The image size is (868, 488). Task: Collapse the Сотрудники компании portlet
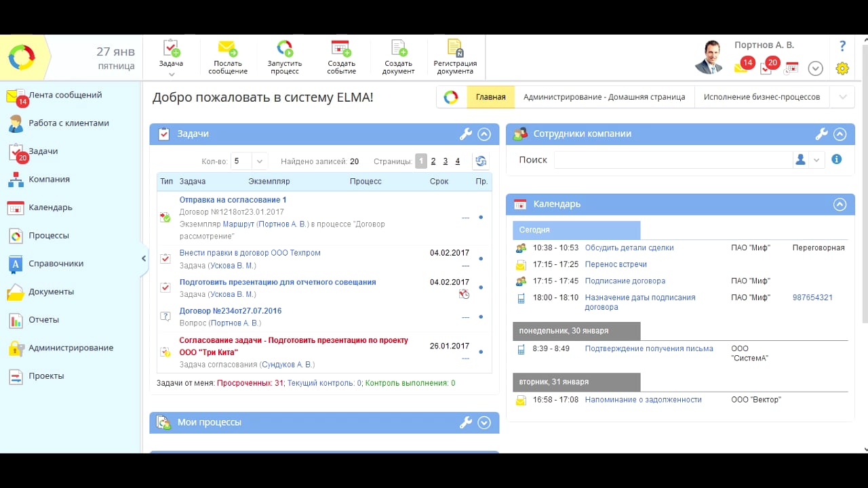coord(840,134)
